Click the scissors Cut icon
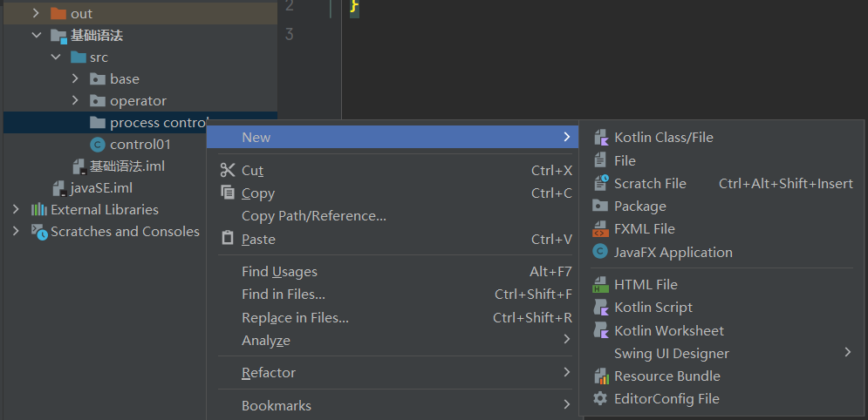 228,171
